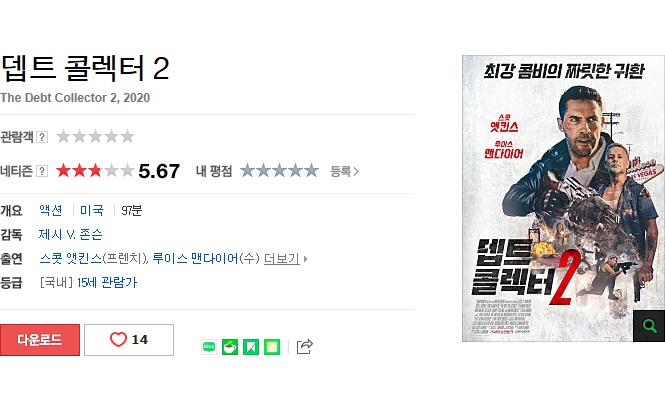Toggle the heart like button showing 14

point(129,340)
